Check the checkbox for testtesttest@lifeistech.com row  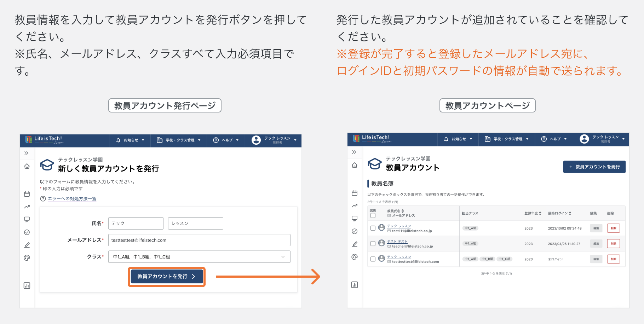pos(373,259)
